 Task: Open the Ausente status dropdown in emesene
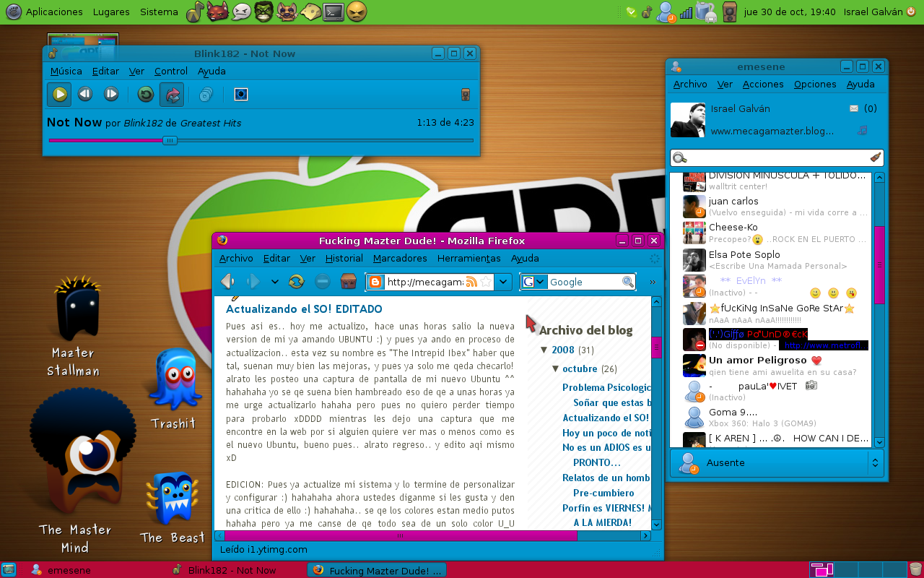(x=777, y=462)
